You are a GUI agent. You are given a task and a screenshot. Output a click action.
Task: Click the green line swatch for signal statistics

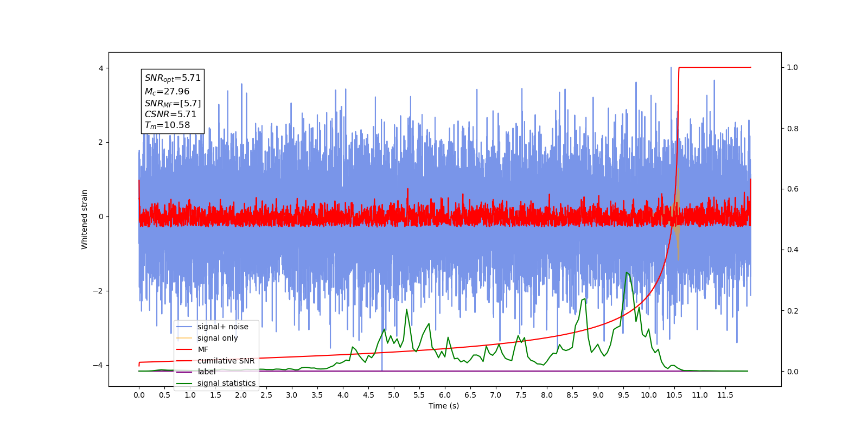[x=184, y=383]
